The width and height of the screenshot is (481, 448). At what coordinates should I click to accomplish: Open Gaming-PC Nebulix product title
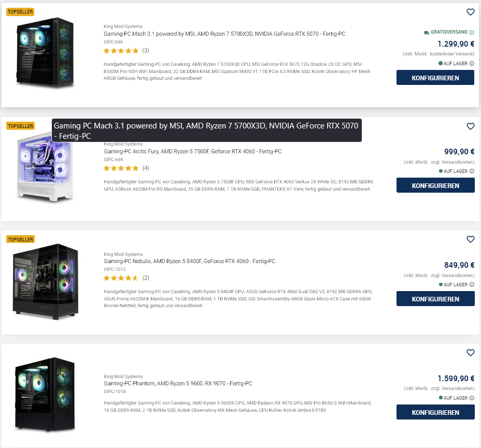coord(189,261)
